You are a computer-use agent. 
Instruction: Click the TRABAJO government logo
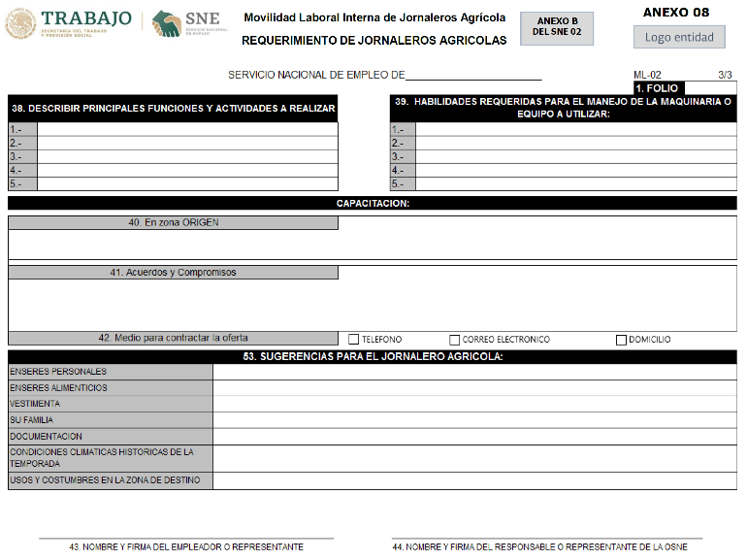(x=68, y=23)
